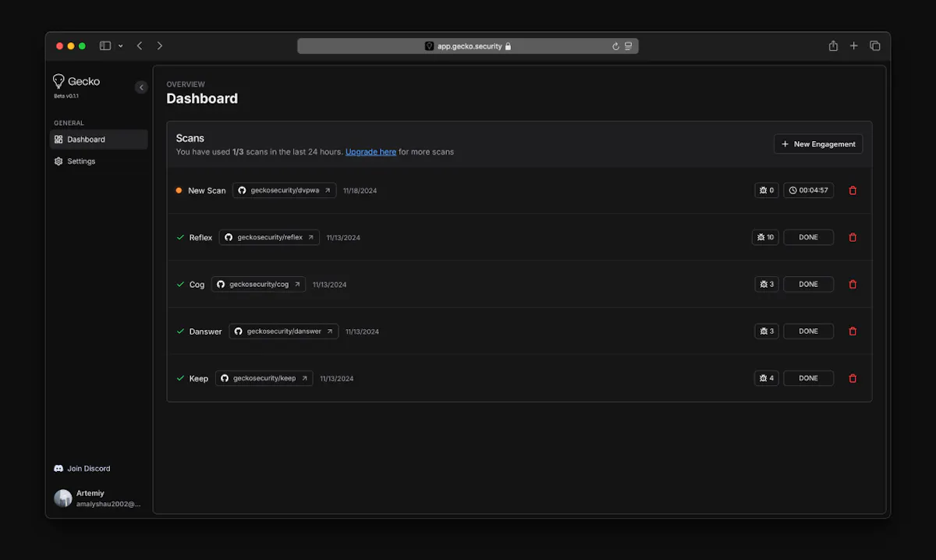Viewport: 936px width, 560px height.
Task: Reload the page
Action: (615, 47)
